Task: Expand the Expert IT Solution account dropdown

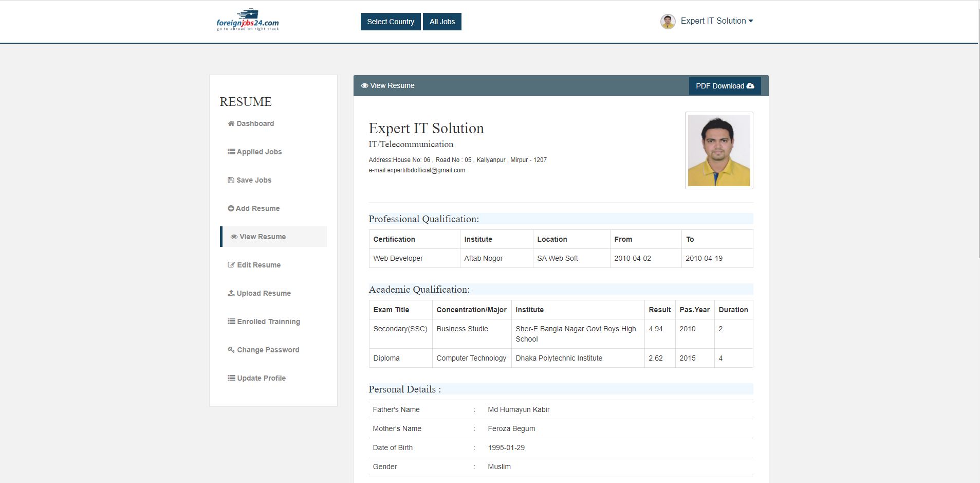Action: pos(717,21)
